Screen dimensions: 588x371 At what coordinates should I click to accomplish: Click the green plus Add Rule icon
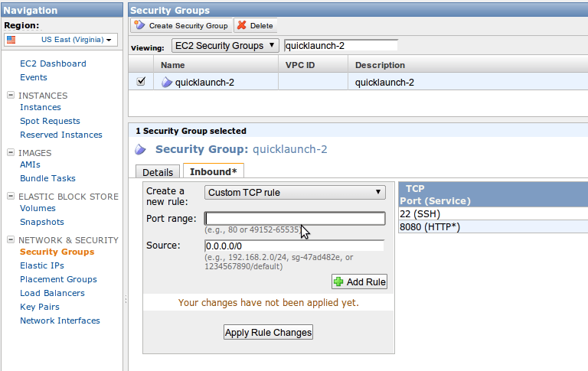click(338, 282)
